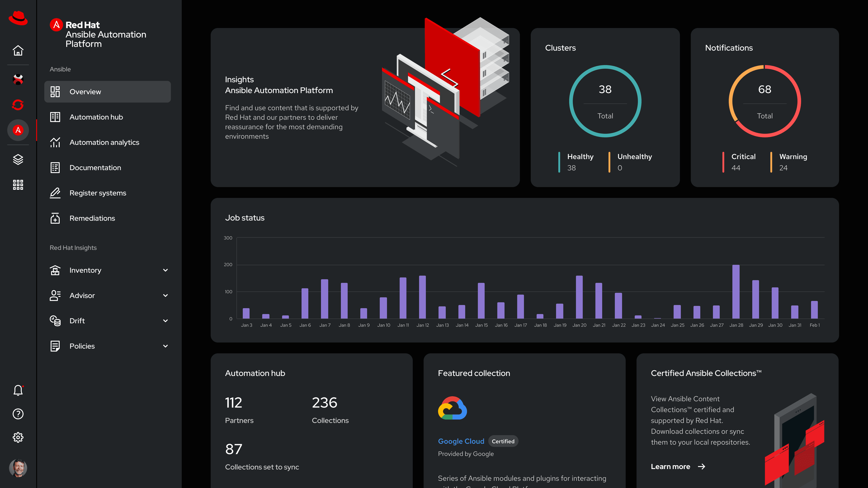The width and height of the screenshot is (868, 488).
Task: Click the Critical red legend marker
Action: click(x=723, y=162)
